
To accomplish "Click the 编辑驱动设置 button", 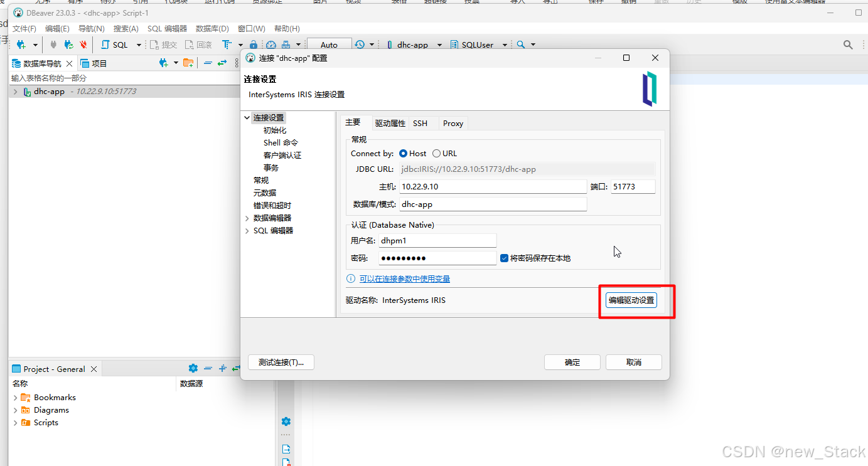I will 631,300.
